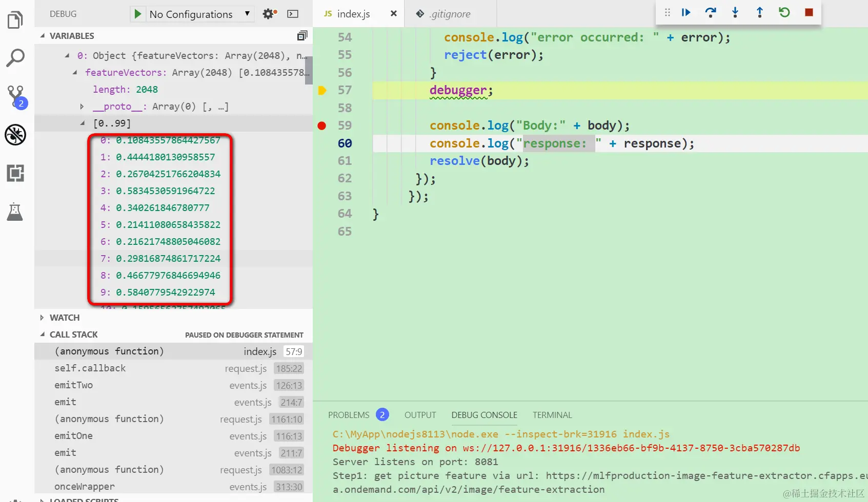Open Debug Console from debug header icon
Screen dimensions: 868x502
tap(293, 14)
